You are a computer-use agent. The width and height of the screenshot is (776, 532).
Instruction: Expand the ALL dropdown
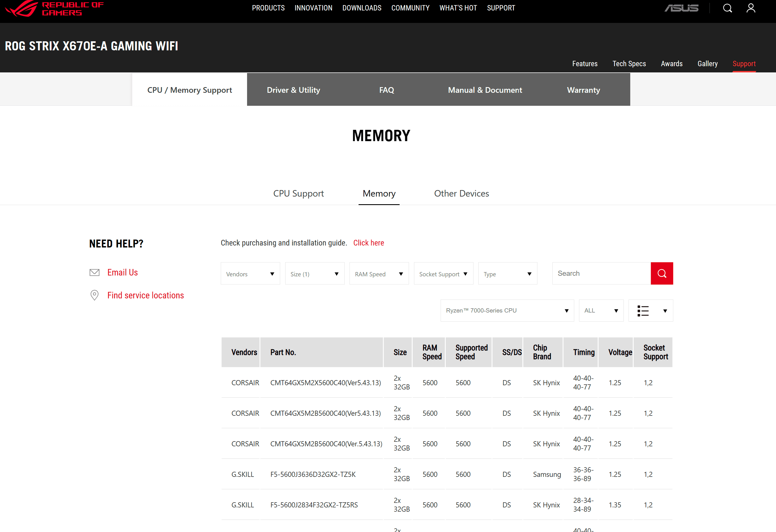coord(601,311)
